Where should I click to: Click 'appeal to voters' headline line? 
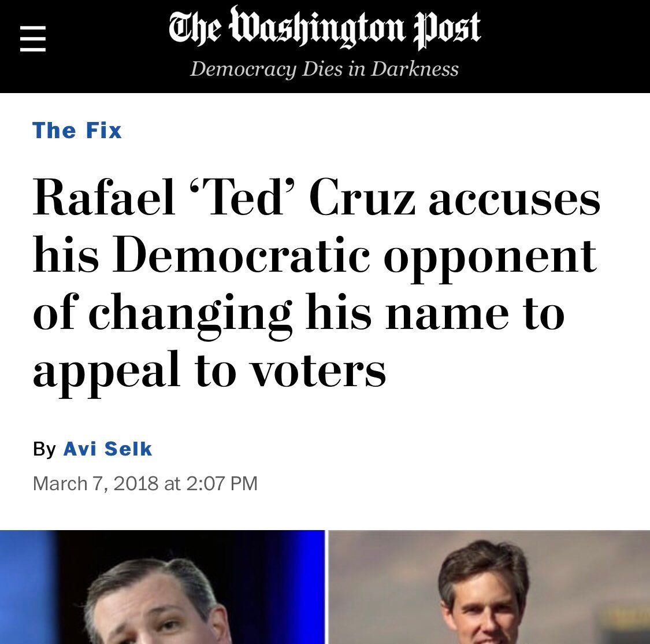209,371
